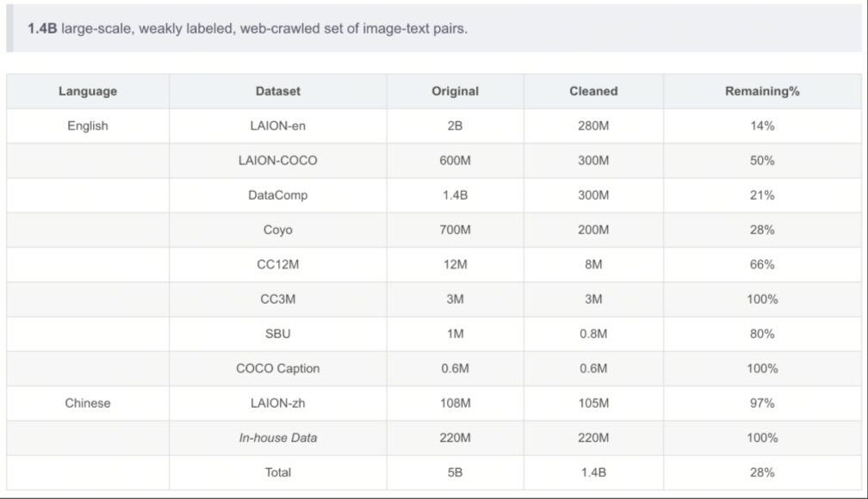Click the Coyo dataset cell
The height and width of the screenshot is (499, 868).
pos(278,230)
